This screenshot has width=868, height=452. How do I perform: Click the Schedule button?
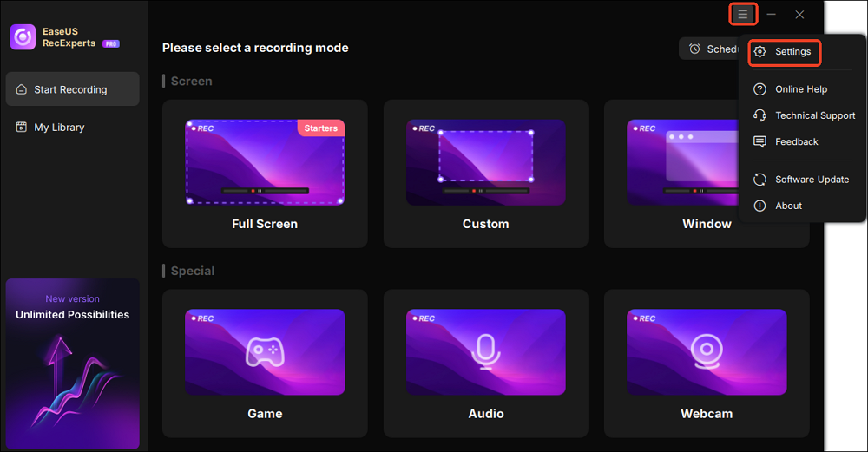(710, 49)
